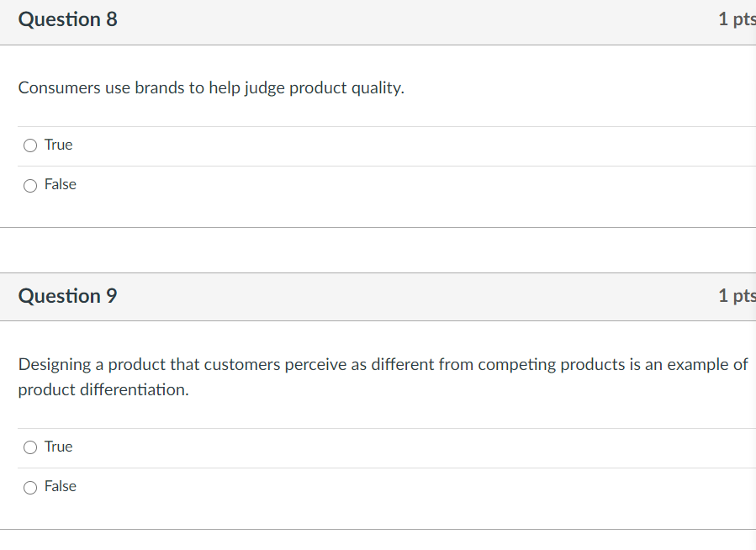Click the Question 8 header
The image size is (756, 550).
point(67,19)
